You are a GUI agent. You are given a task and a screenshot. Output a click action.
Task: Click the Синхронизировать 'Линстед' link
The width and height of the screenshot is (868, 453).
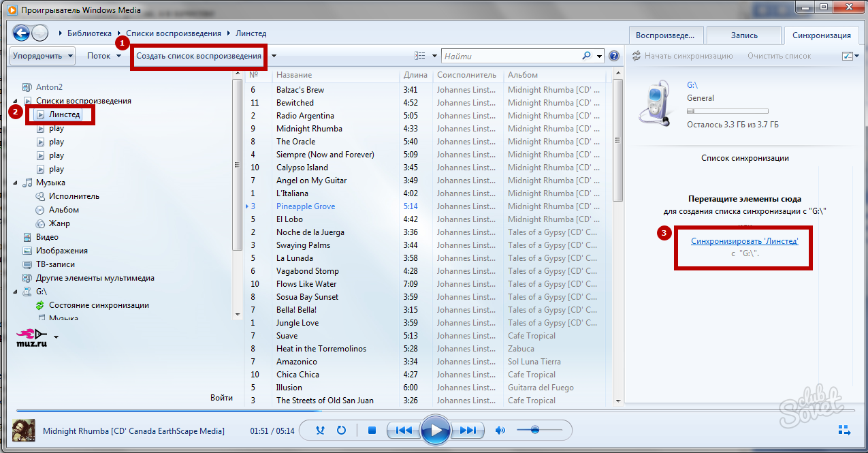[744, 241]
